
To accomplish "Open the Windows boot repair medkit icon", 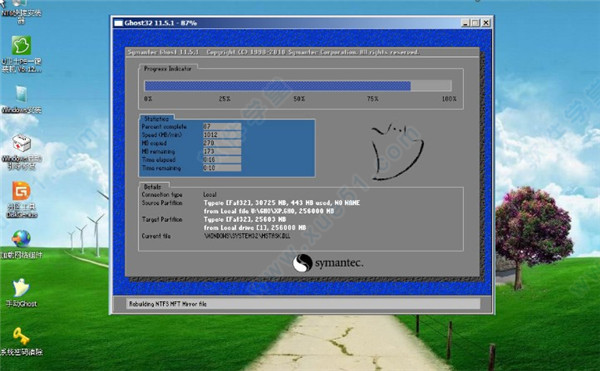I will click(21, 143).
